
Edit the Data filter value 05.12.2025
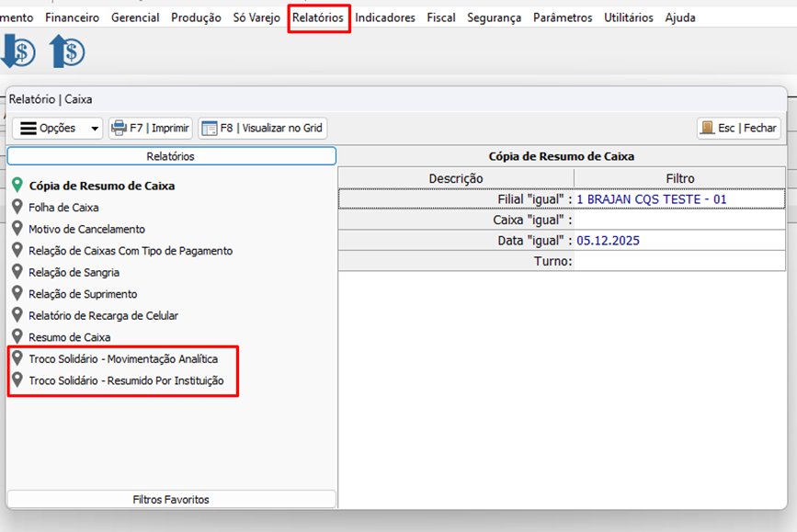click(x=609, y=241)
